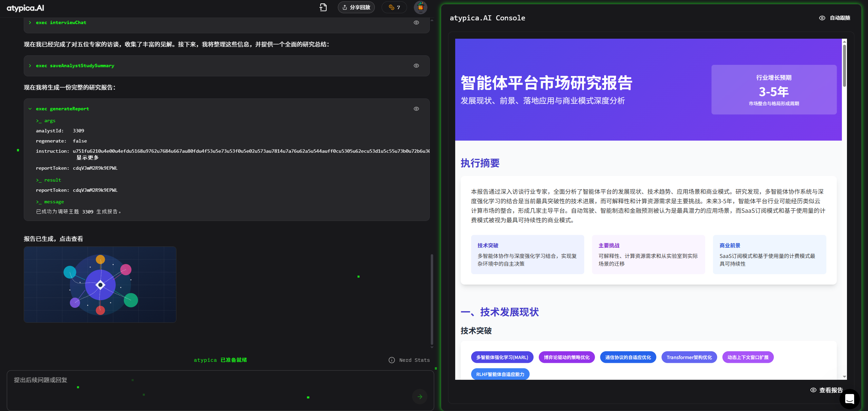Click the atypica.AI logo
Screen dimensions: 868x411
pos(25,8)
